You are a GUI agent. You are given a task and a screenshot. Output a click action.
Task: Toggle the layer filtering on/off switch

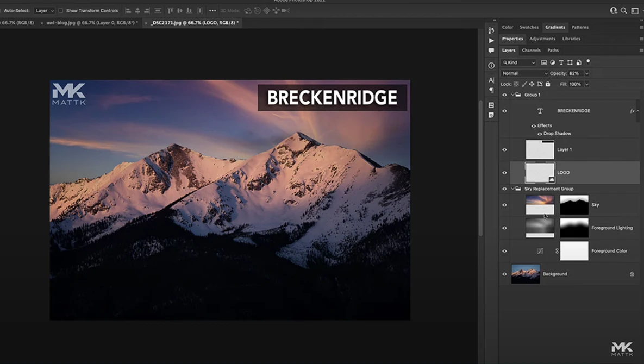tap(588, 62)
